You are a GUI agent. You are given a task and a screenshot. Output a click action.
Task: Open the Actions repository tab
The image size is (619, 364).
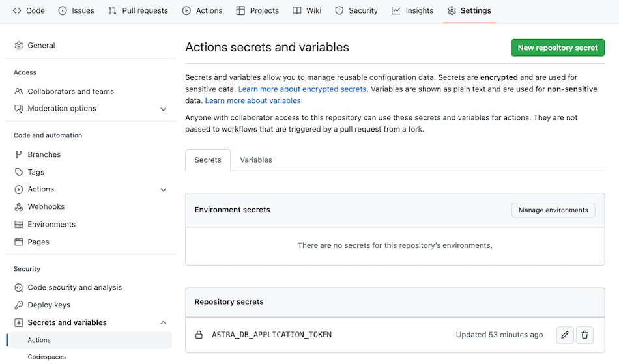click(x=203, y=10)
